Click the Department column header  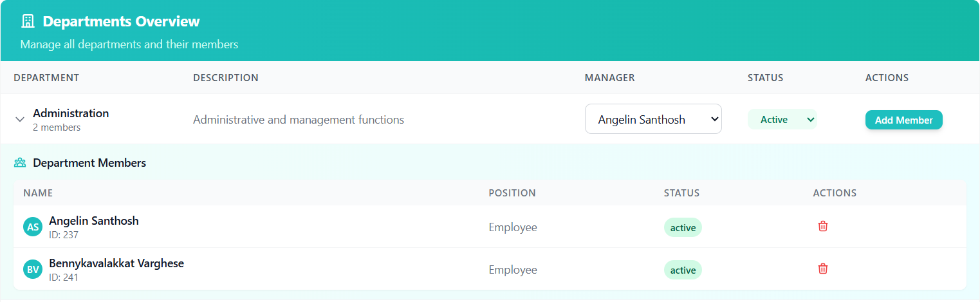coord(46,78)
